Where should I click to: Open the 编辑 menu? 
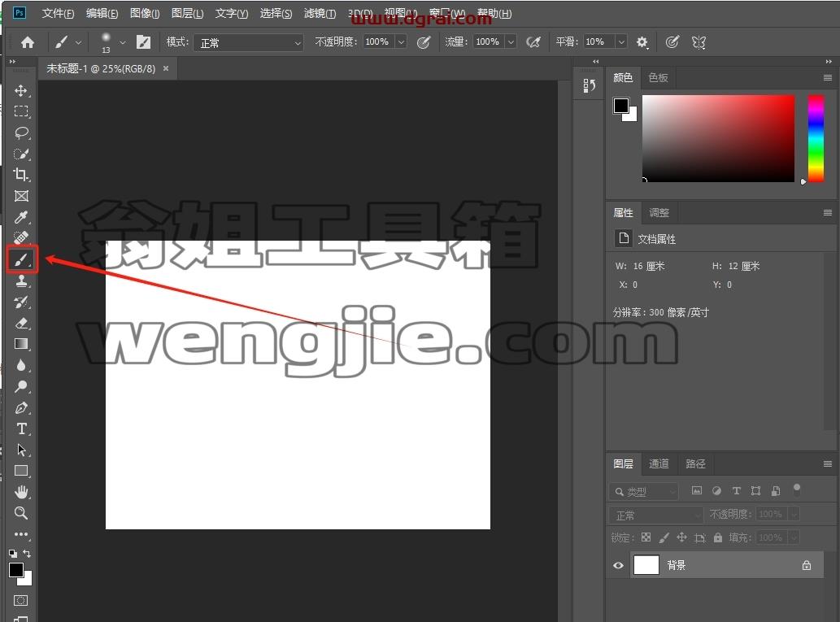click(102, 13)
